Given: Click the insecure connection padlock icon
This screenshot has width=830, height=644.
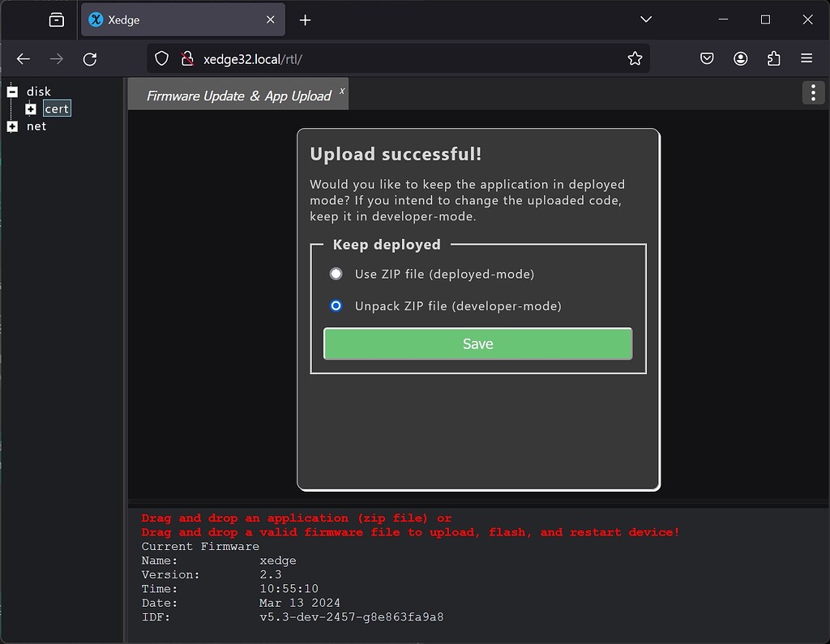Looking at the screenshot, I should point(187,58).
